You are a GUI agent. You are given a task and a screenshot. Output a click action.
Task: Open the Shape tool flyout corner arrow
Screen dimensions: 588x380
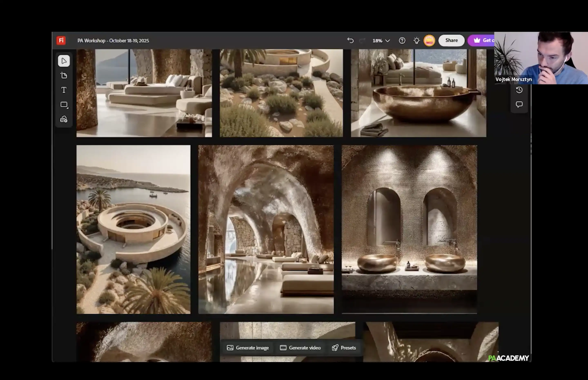coord(68,108)
